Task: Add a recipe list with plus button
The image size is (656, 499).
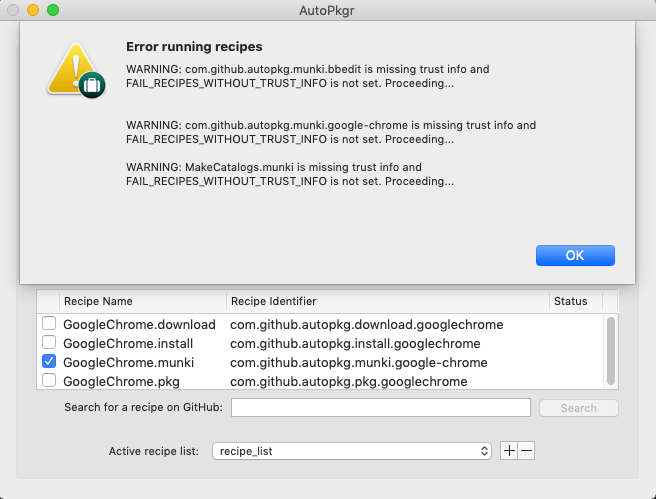Action: point(509,451)
